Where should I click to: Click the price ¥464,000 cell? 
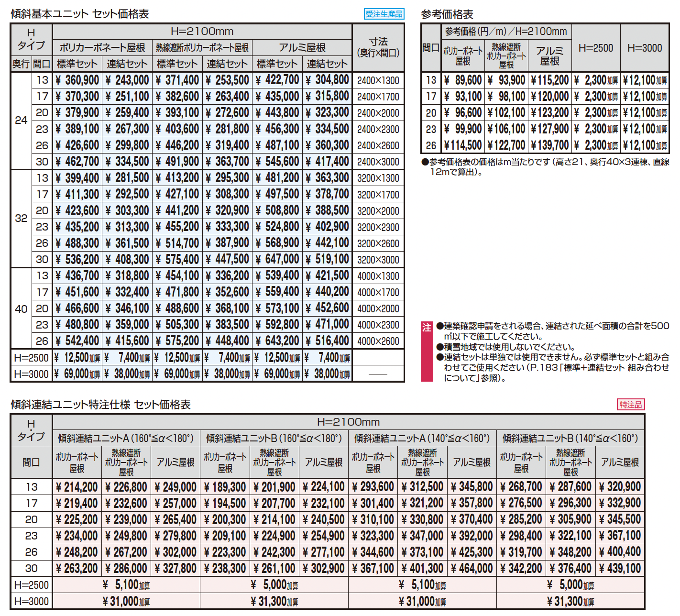click(472, 569)
